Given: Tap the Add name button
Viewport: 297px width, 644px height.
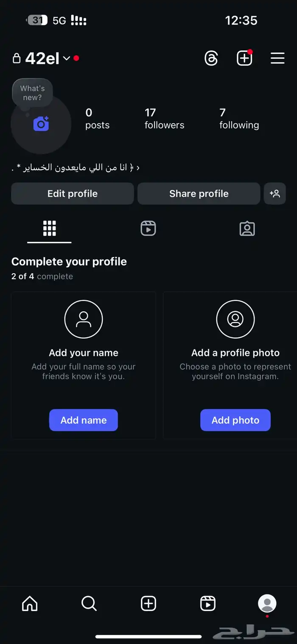Looking at the screenshot, I should [84, 420].
